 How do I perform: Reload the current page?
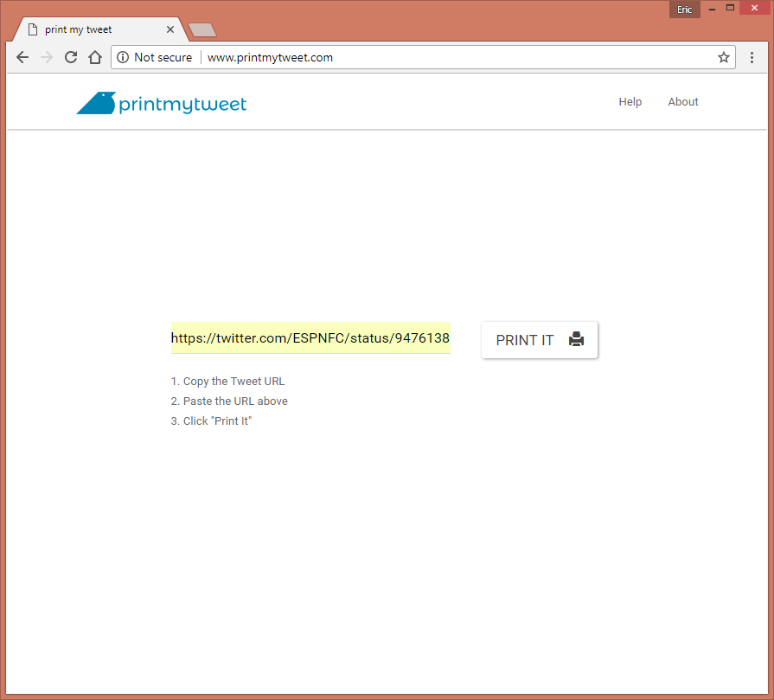point(71,57)
